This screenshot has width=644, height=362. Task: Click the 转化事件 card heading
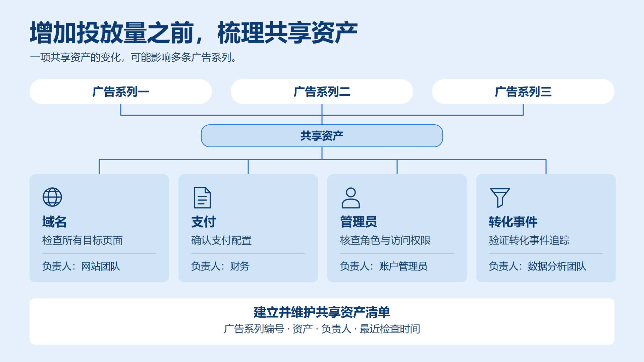coord(513,222)
